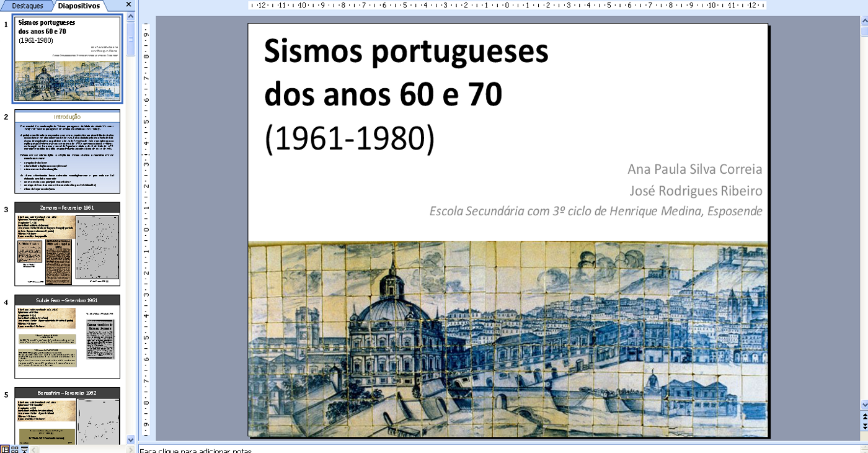Screen dimensions: 868x453
Task: Click notes pane to add notes
Action: (502, 450)
